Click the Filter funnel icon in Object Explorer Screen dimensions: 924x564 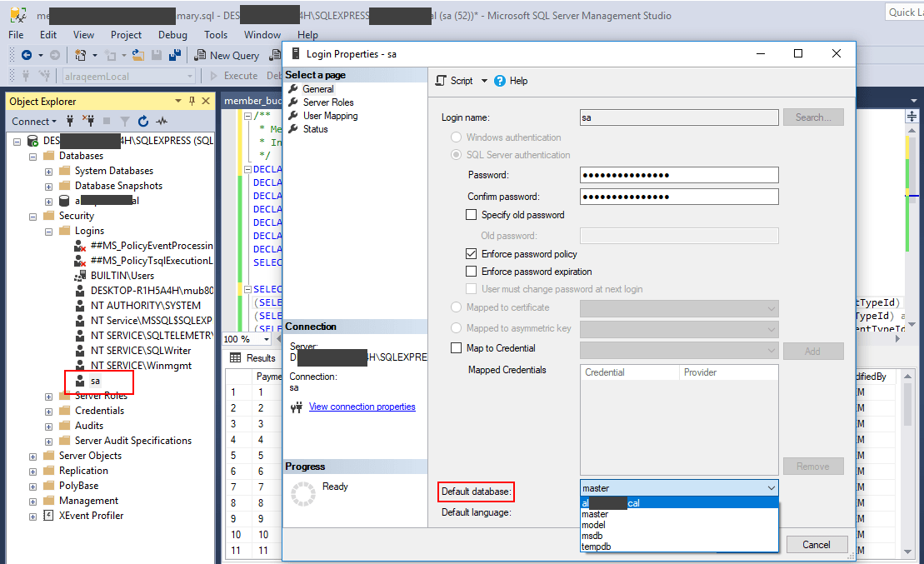pos(124,121)
